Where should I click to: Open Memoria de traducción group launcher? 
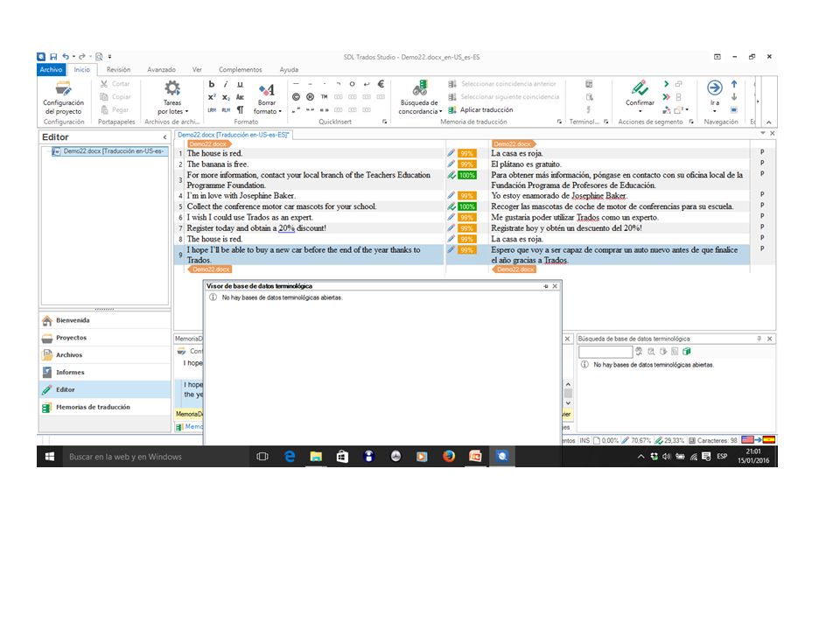point(559,122)
